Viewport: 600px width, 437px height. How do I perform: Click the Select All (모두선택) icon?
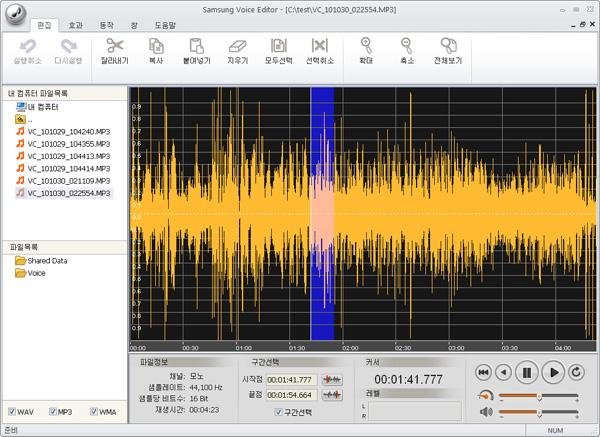[x=279, y=46]
